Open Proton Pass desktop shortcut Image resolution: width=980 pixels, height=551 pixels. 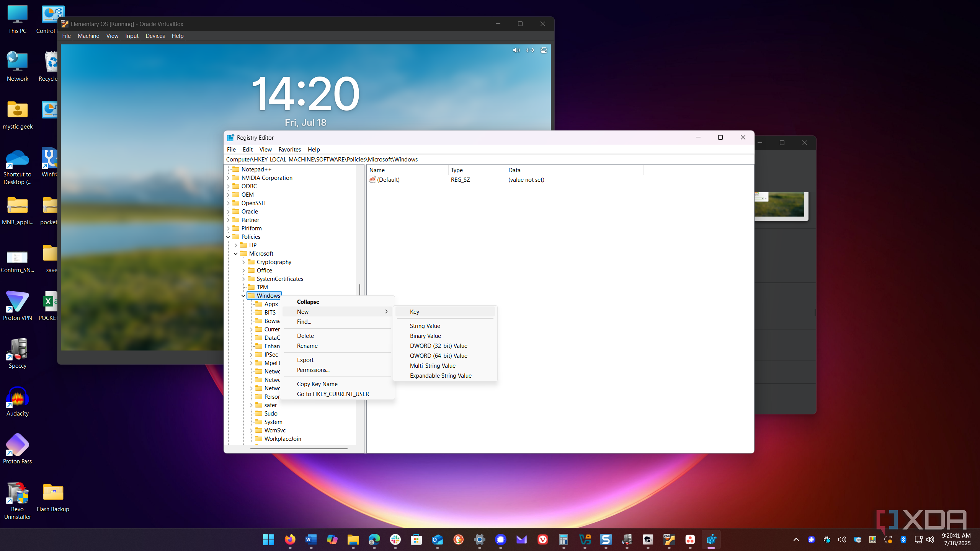tap(17, 449)
